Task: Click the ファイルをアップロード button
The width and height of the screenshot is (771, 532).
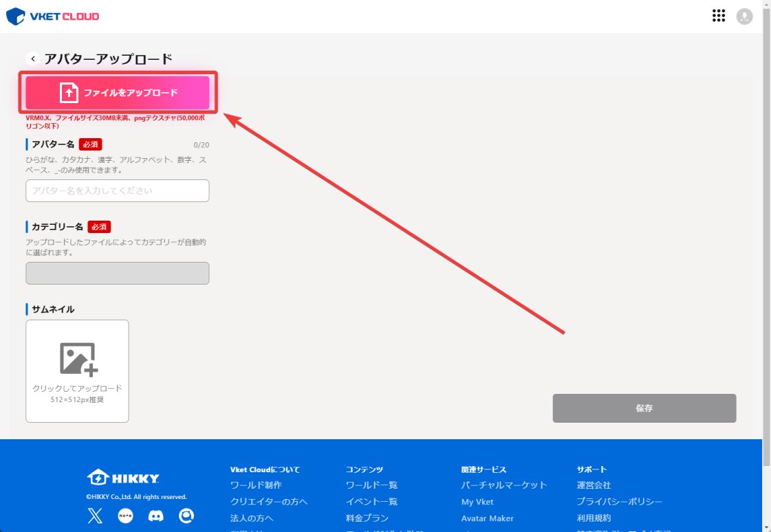Action: pos(118,93)
